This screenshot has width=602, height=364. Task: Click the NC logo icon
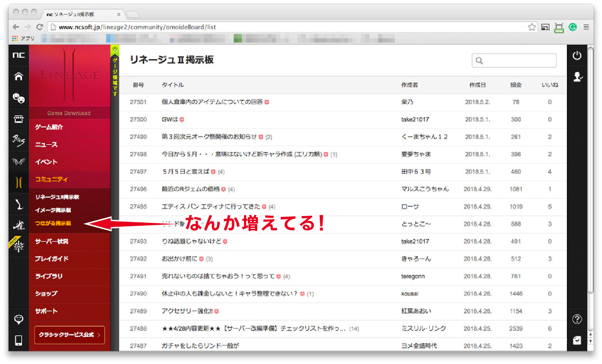point(18,55)
